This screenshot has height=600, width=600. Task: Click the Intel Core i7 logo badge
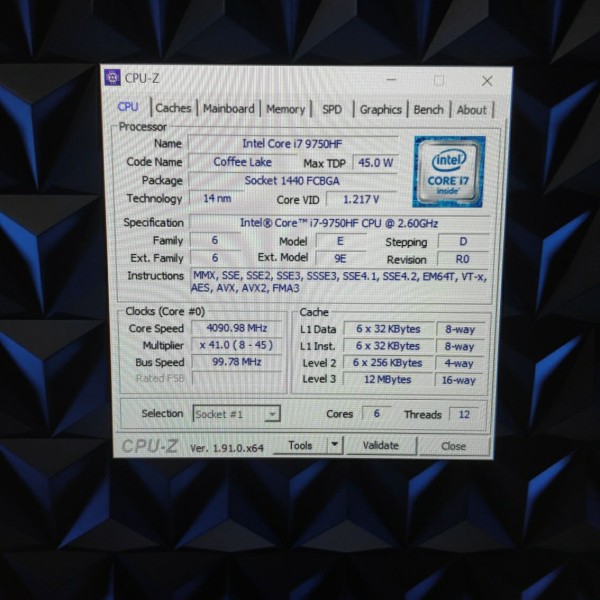pyautogui.click(x=448, y=172)
